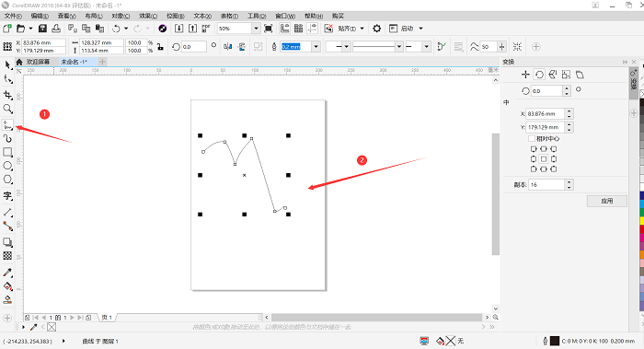The image size is (644, 349).
Task: Switch to Rotate in transform panel
Action: (x=539, y=75)
